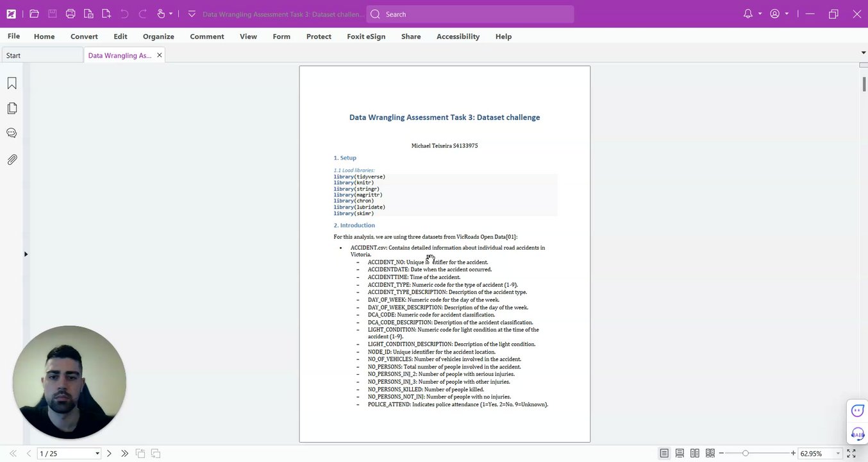Open the Comments panel icon
Image resolution: width=868 pixels, height=462 pixels.
click(x=12, y=133)
